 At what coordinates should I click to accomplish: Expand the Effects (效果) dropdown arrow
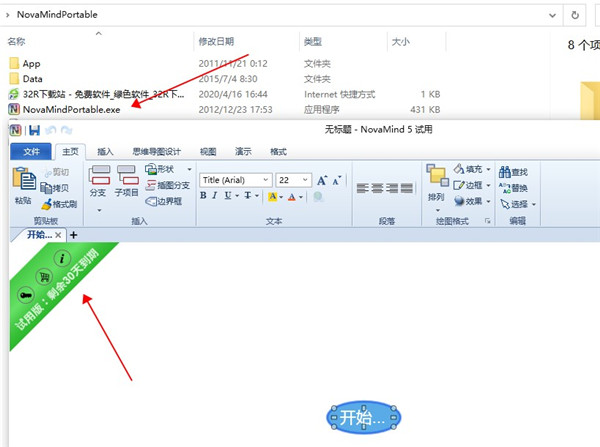[x=489, y=201]
